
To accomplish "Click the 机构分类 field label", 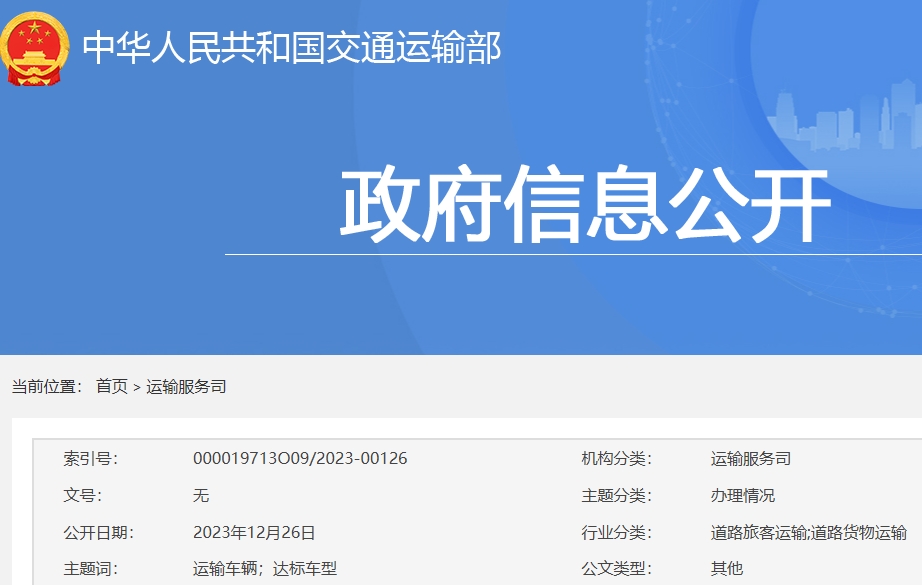I will pyautogui.click(x=617, y=459).
